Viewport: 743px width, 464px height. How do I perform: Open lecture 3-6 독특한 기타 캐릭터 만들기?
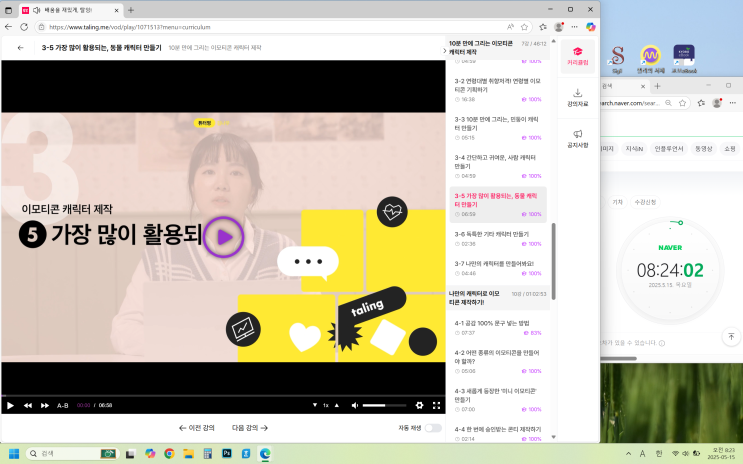coord(498,238)
